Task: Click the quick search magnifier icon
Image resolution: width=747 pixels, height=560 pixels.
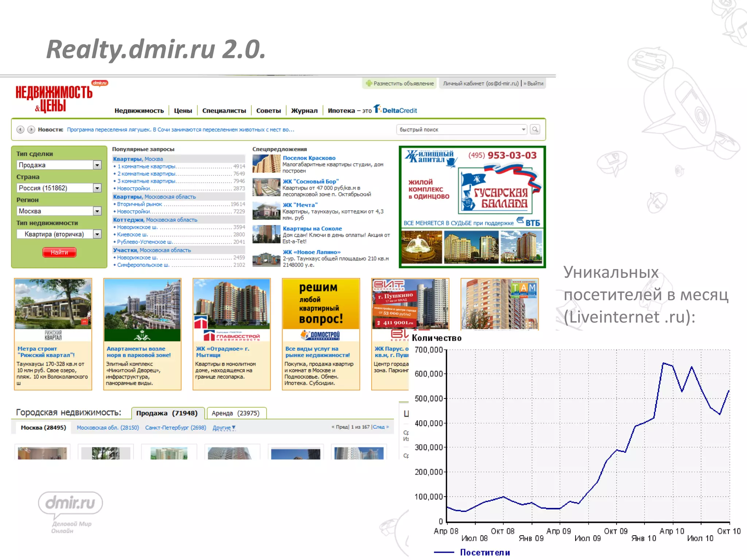Action: pyautogui.click(x=535, y=129)
